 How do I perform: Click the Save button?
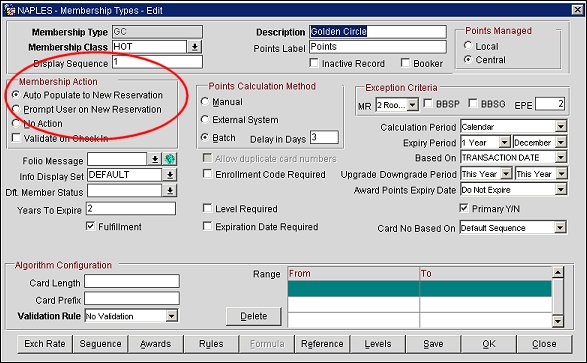(x=433, y=344)
